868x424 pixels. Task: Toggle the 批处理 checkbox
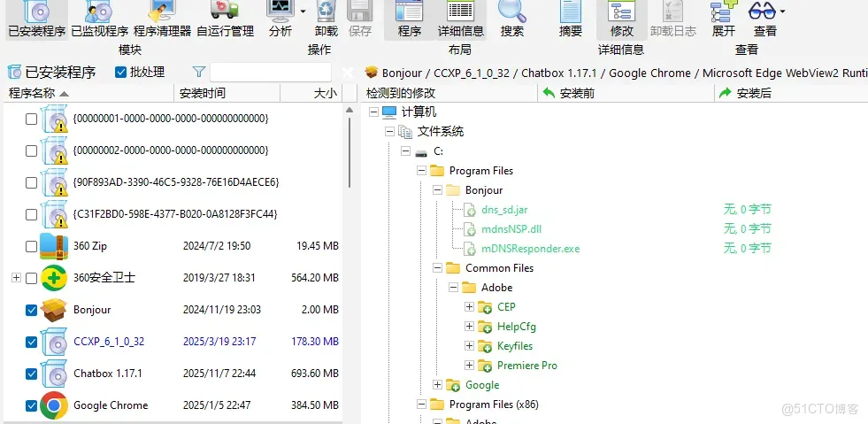pyautogui.click(x=120, y=72)
